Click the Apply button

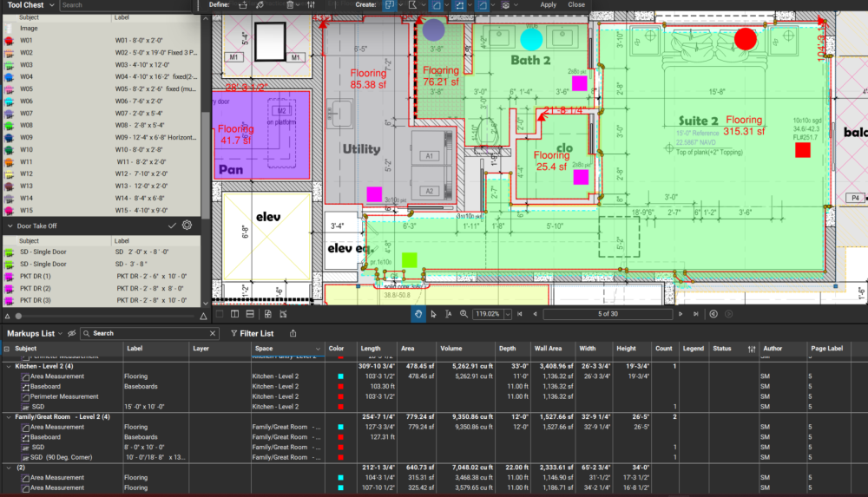548,4
